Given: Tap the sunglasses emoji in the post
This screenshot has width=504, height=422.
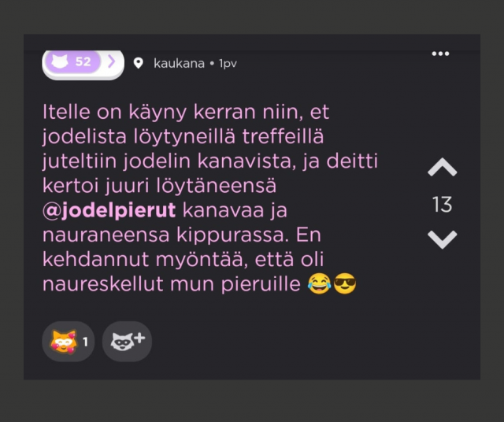Looking at the screenshot, I should [x=345, y=283].
